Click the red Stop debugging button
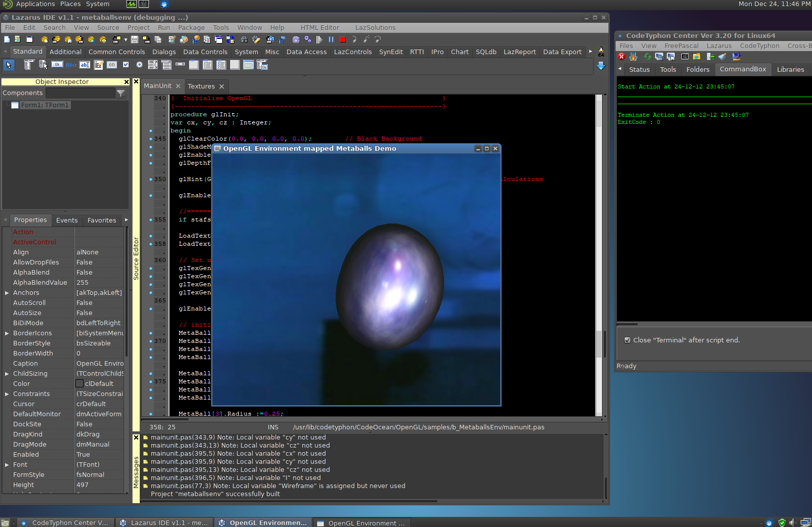This screenshot has width=812, height=527. point(343,39)
